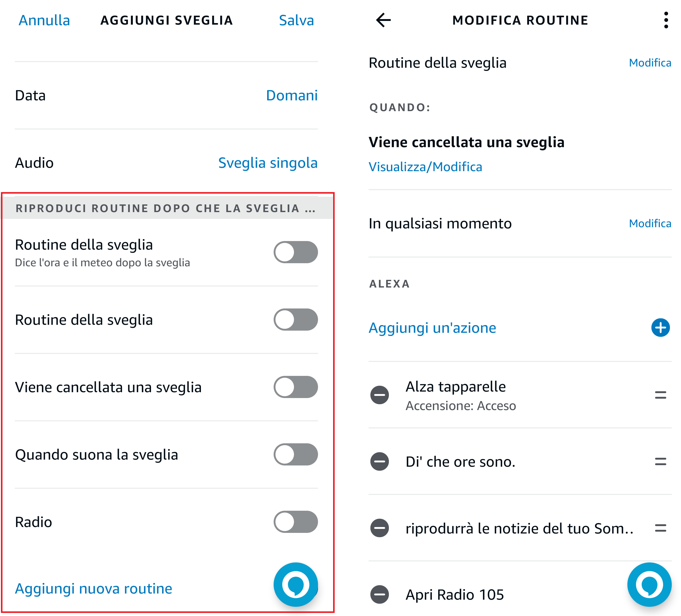
Task: Remove the Apri Radio 105 action
Action: coord(380,594)
